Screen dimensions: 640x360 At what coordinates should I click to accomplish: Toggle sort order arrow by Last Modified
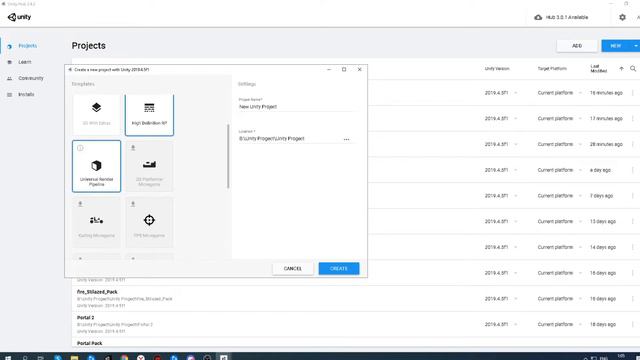tap(621, 69)
